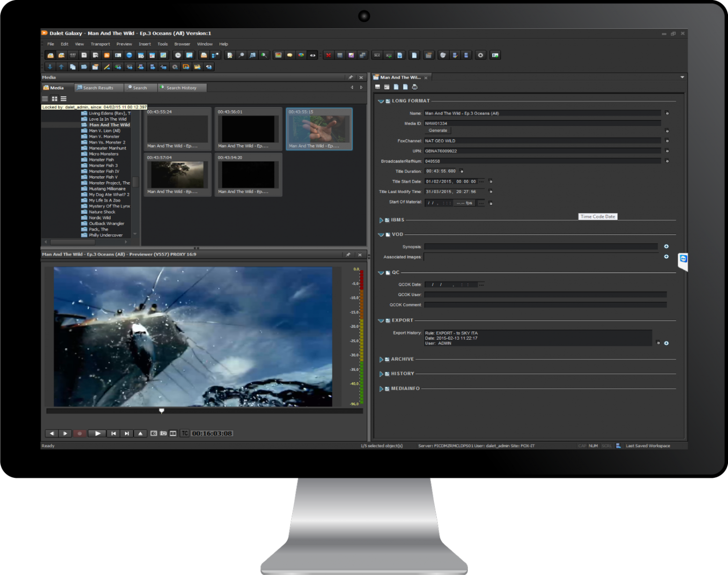Click the print icon in metadata toolbar
This screenshot has width=728, height=575.
[415, 87]
